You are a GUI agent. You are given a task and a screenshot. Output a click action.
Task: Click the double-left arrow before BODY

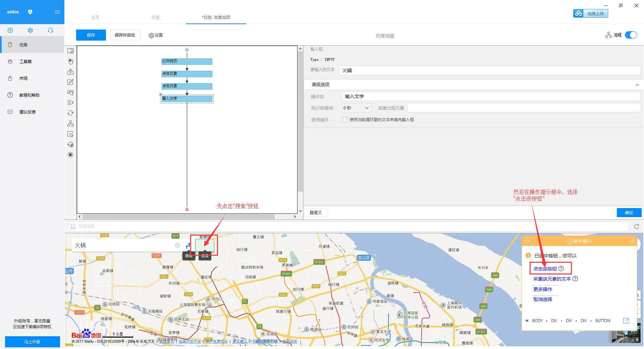click(527, 321)
